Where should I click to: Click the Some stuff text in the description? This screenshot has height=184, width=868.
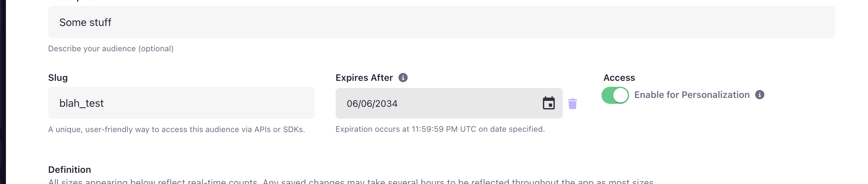(x=85, y=22)
